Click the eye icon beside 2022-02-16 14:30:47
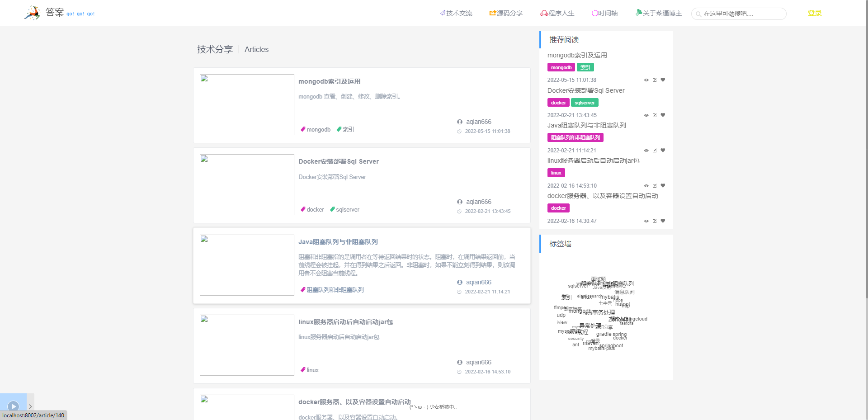Viewport: 868px width, 420px height. (646, 221)
